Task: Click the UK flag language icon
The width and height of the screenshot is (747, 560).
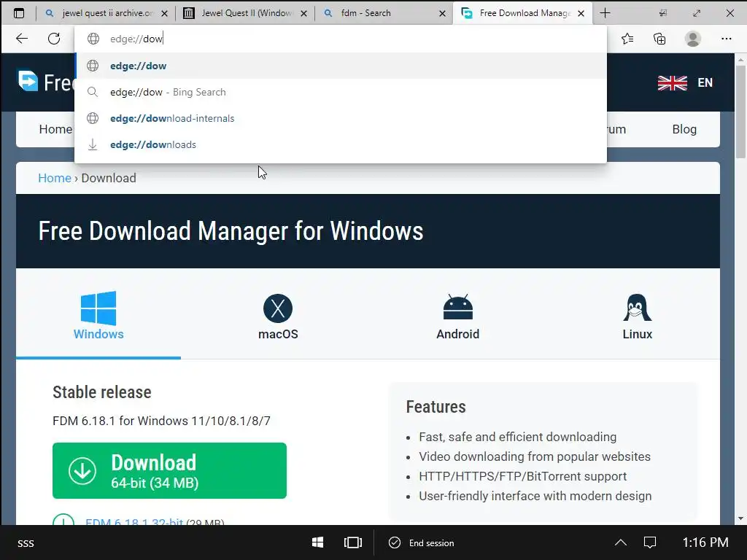Action: click(x=672, y=83)
